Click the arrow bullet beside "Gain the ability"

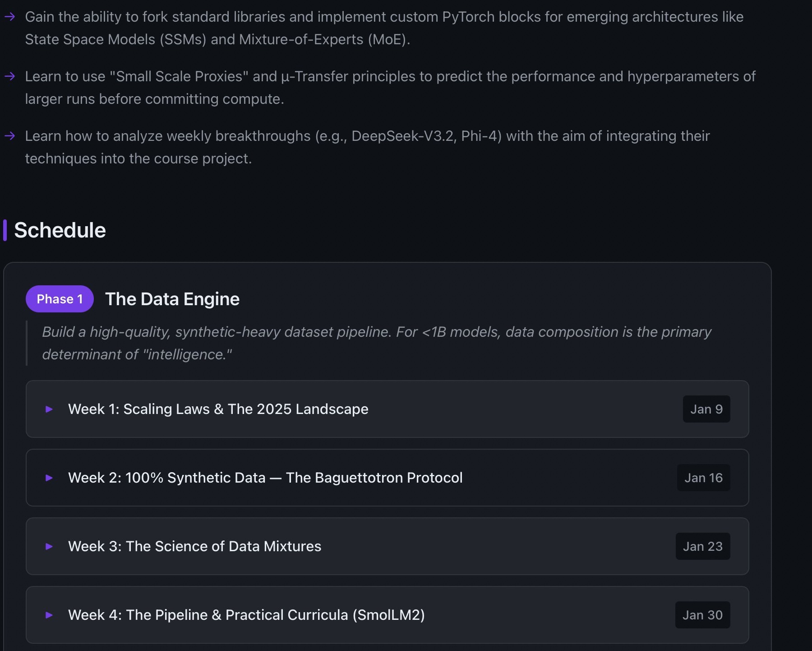(x=10, y=17)
